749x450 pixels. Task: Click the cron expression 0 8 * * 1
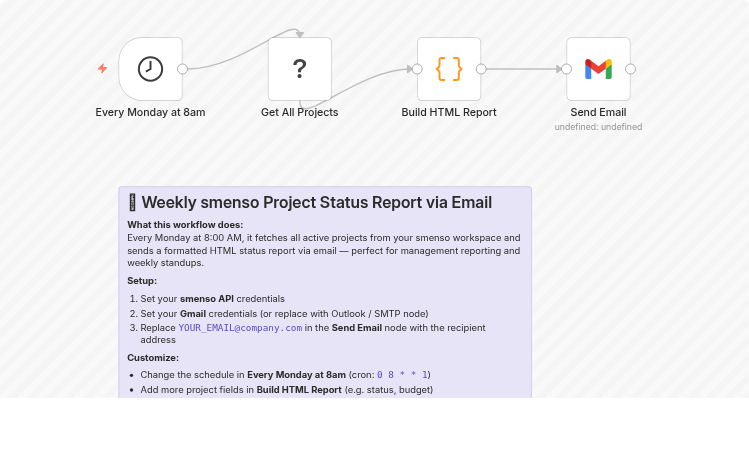click(x=402, y=375)
